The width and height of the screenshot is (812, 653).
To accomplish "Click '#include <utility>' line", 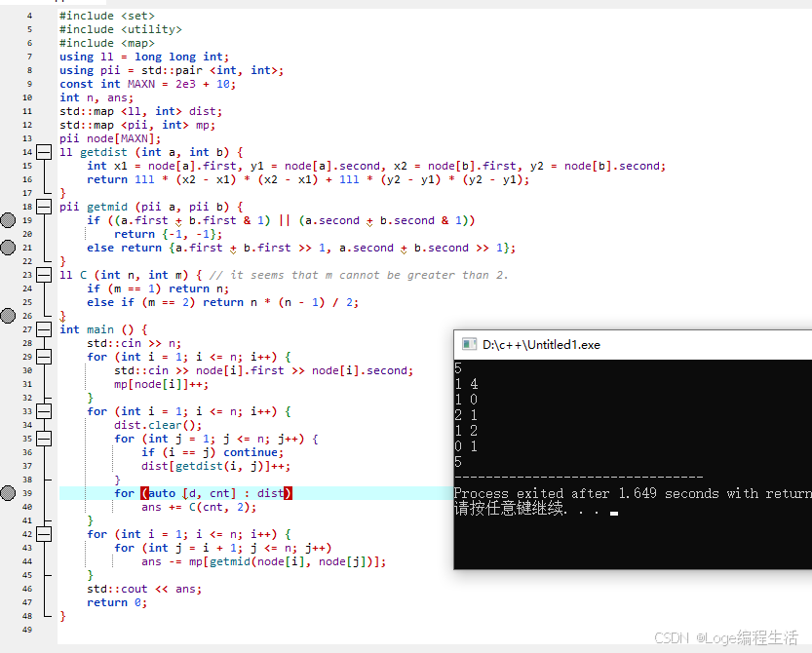I will [121, 29].
